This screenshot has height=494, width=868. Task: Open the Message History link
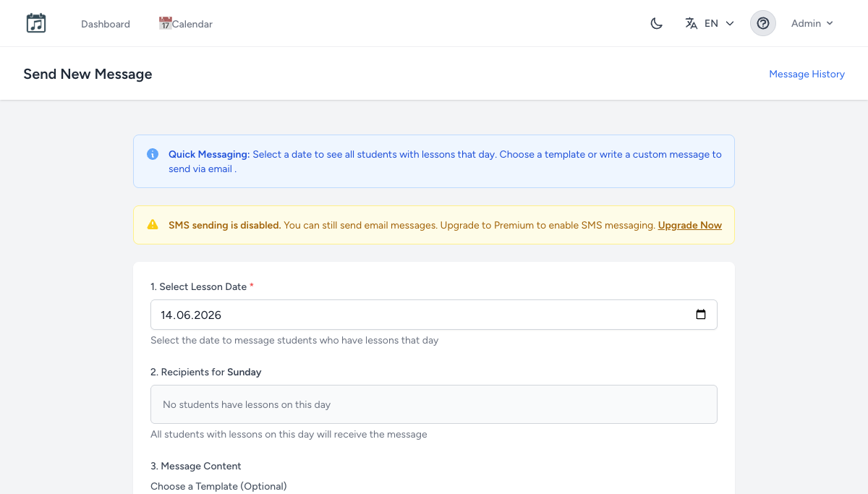coord(807,74)
